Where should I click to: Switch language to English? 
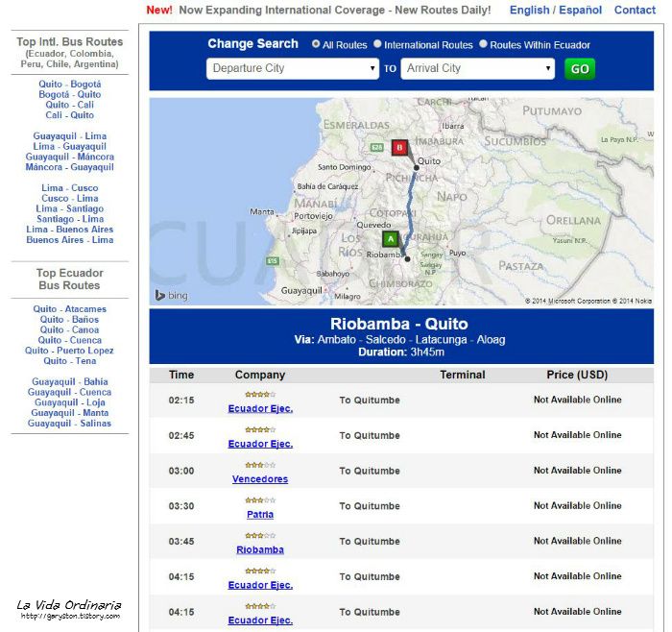(529, 10)
